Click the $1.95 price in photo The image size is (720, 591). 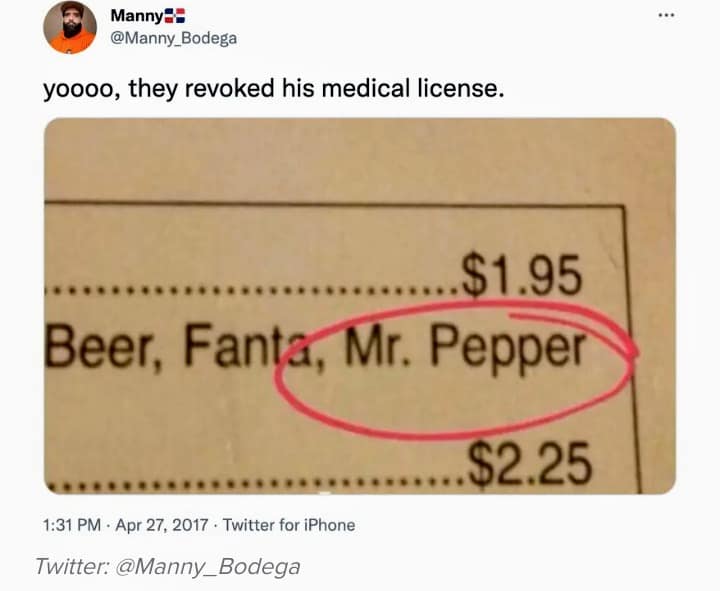tap(522, 276)
